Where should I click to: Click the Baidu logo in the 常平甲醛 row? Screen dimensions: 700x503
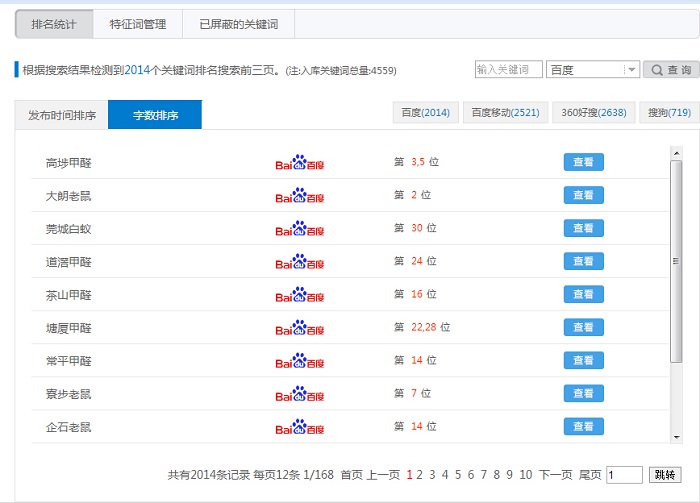[300, 360]
